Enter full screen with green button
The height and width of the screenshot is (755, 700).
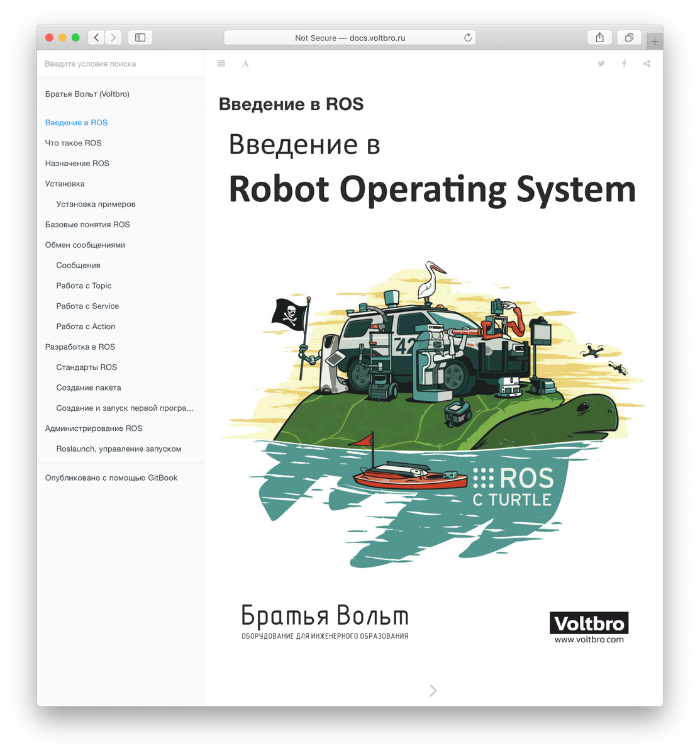[75, 38]
